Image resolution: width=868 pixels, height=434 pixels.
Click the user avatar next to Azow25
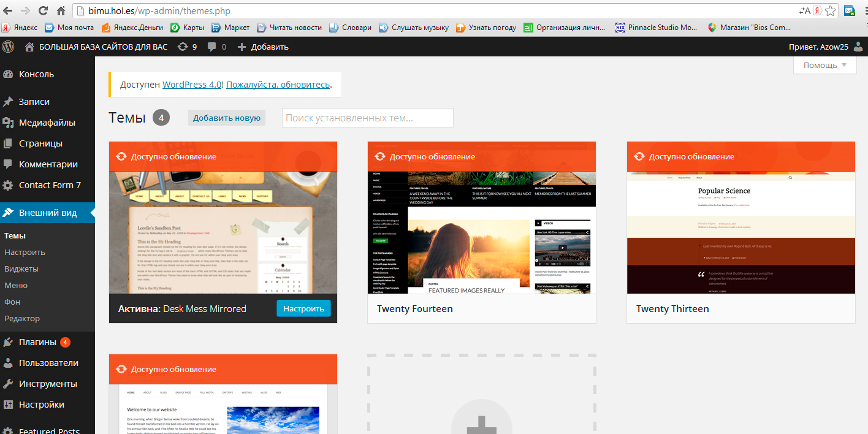[x=858, y=47]
